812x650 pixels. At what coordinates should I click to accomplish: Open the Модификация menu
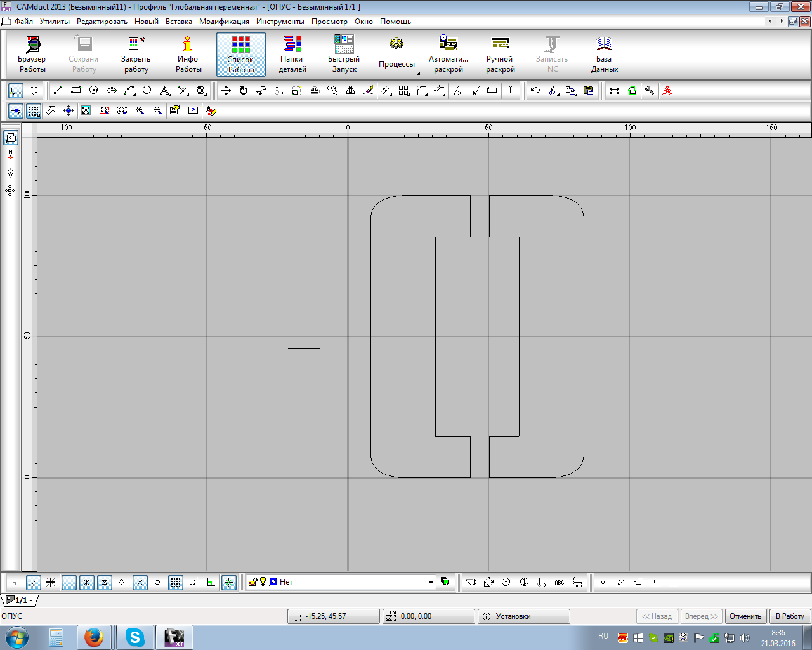pos(224,22)
